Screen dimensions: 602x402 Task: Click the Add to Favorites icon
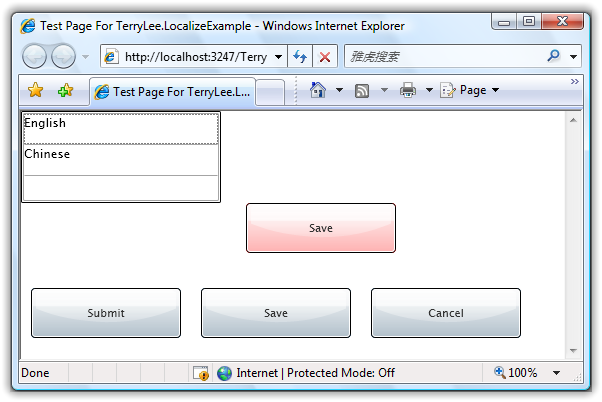(65, 91)
